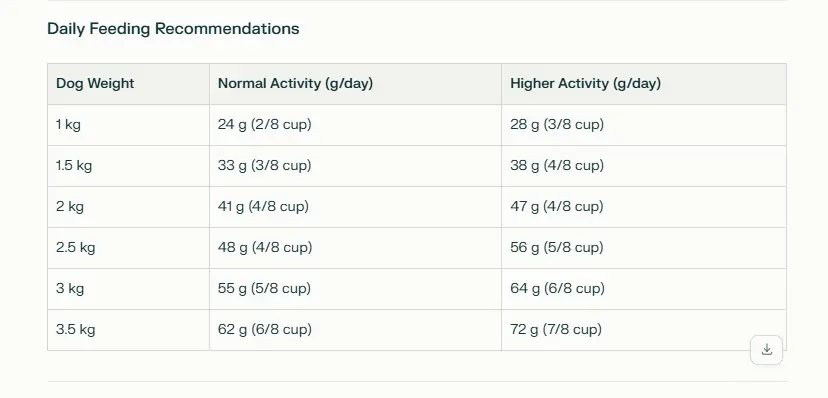This screenshot has width=828, height=398.
Task: Click the 33 g (3/8 cup) cell
Action: click(x=355, y=166)
